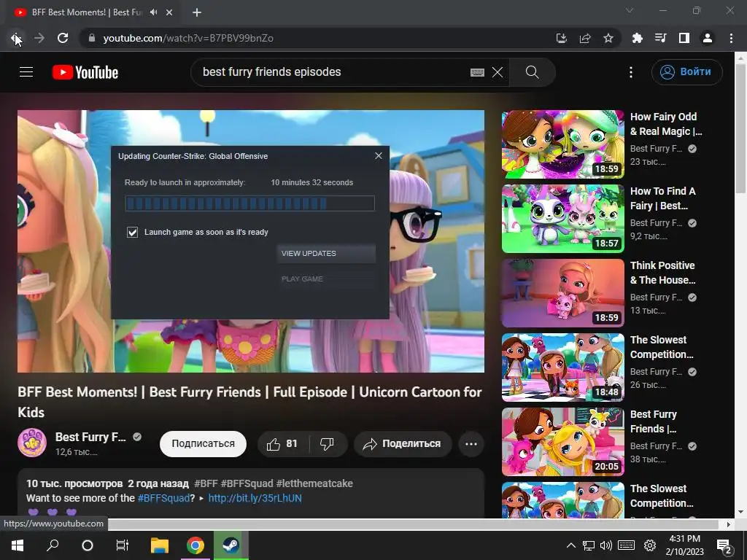Click the VIEW UPDATES button in Steam dialog
Viewport: 747px width, 560px height.
326,253
